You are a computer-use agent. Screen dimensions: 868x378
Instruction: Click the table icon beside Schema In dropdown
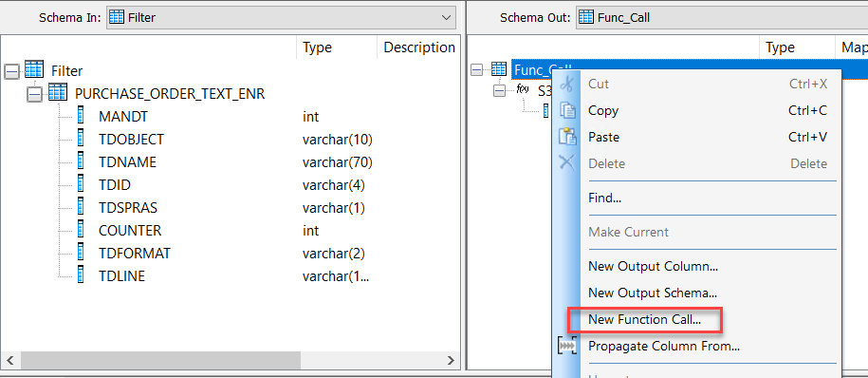tap(117, 17)
